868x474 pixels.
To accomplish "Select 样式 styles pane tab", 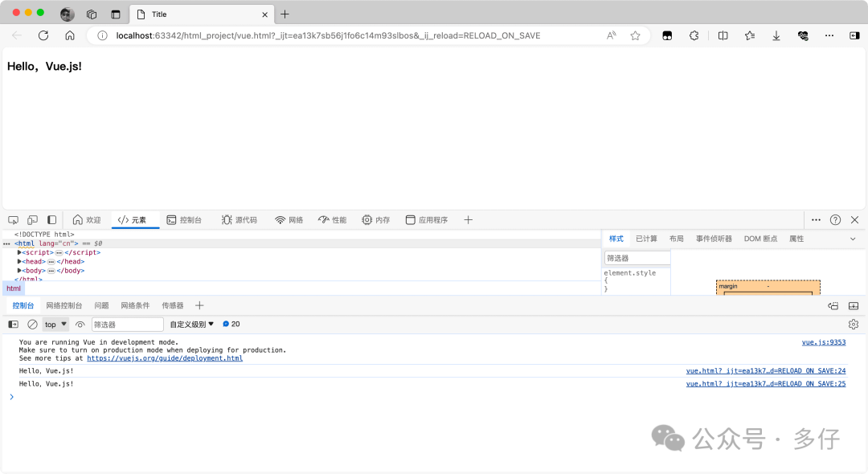I will pos(616,239).
